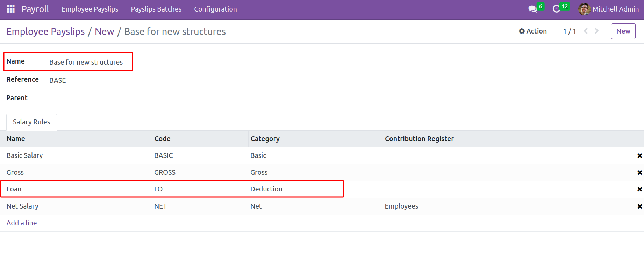
Task: Open the activities clock icon
Action: pos(556,9)
